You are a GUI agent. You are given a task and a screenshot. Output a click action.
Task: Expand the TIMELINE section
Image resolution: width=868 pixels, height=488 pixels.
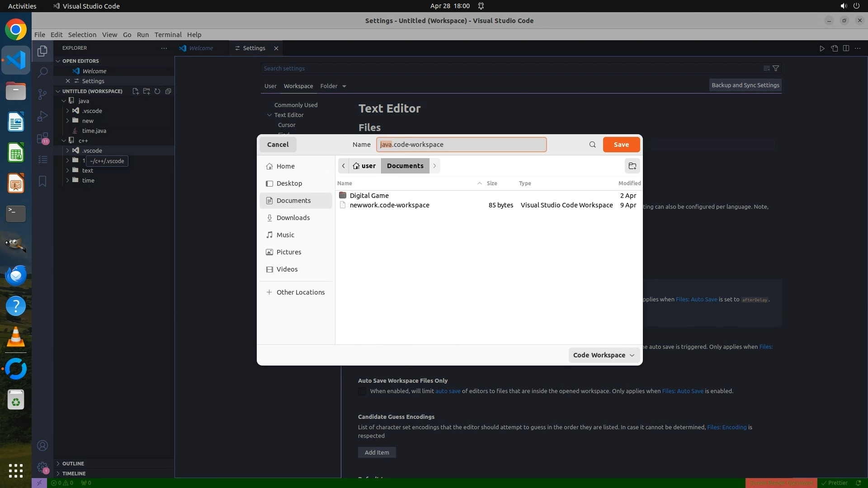(x=74, y=474)
